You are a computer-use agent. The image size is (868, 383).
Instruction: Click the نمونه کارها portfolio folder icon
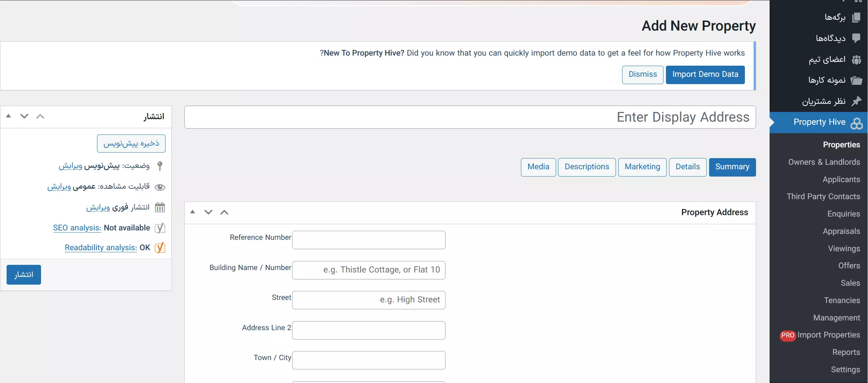[856, 81]
